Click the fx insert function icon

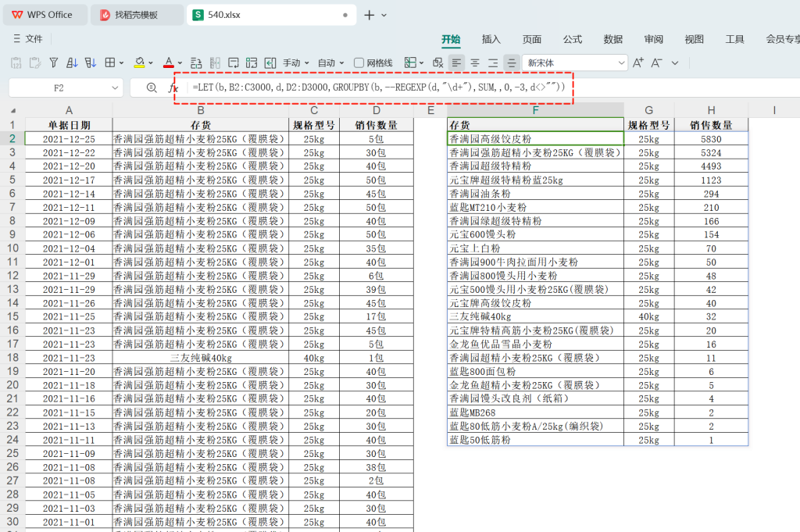point(173,87)
